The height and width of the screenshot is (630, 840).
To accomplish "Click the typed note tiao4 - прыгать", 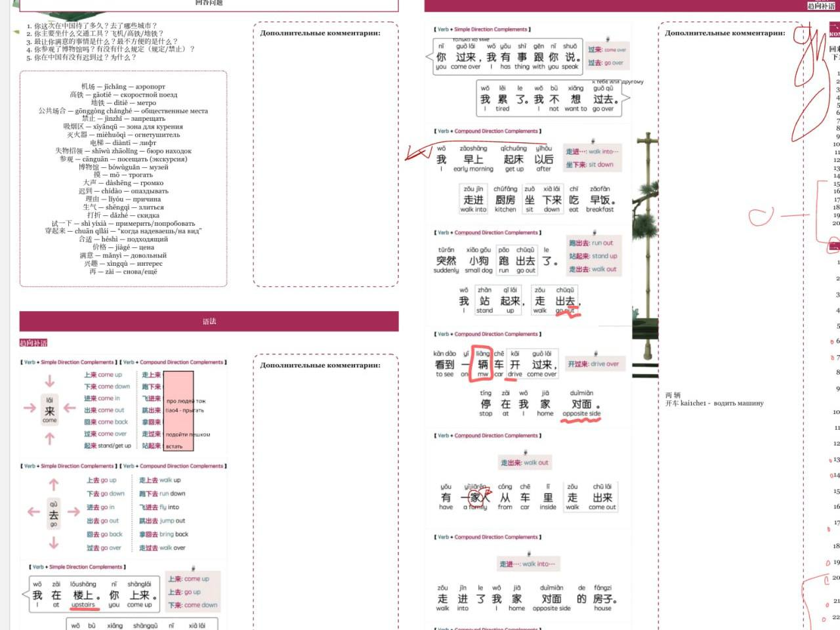I will [x=184, y=411].
